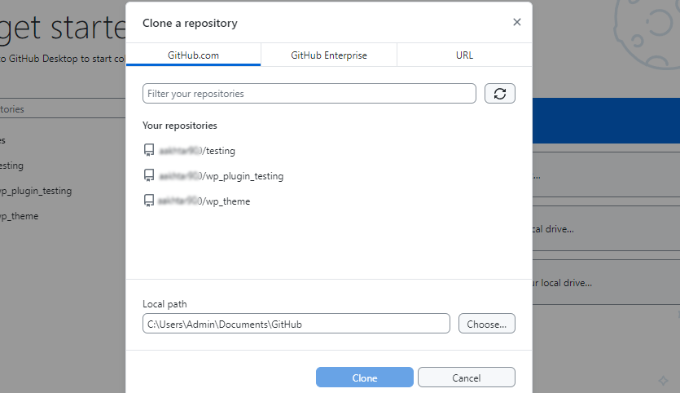Refresh the repository list

tap(500, 94)
